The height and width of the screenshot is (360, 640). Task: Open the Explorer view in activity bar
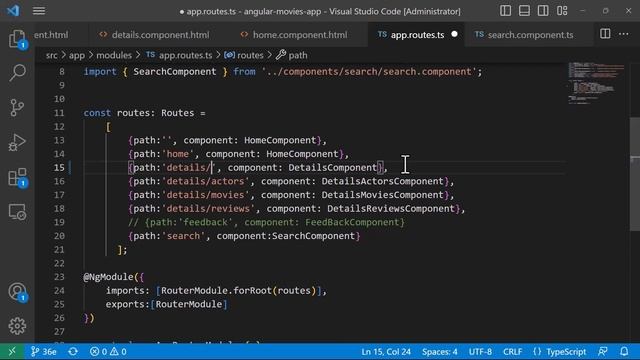pyautogui.click(x=17, y=39)
